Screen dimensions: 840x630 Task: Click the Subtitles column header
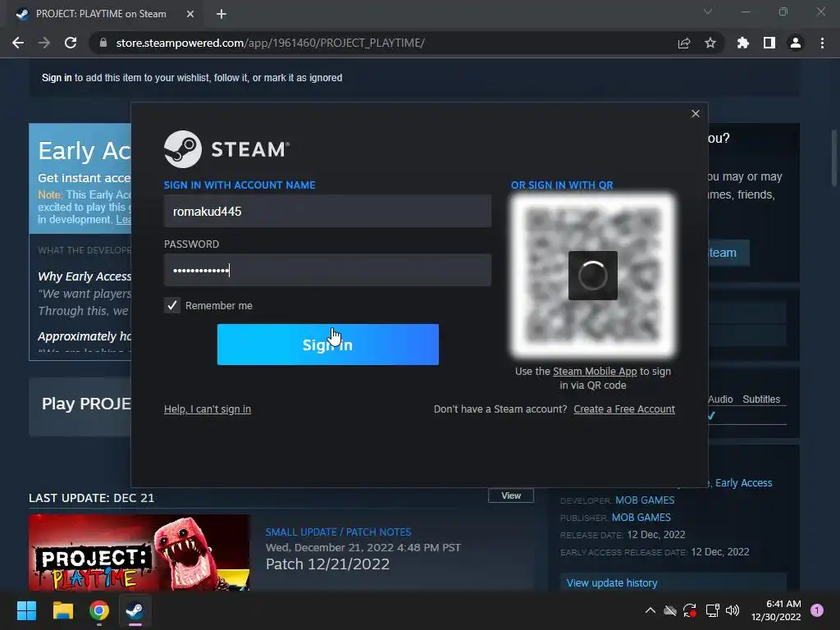pyautogui.click(x=761, y=399)
